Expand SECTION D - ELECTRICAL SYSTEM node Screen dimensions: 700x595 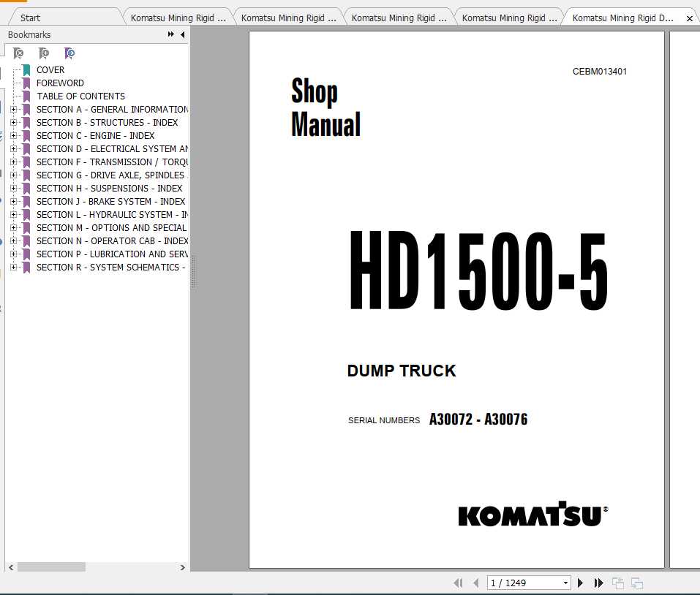pos(13,149)
